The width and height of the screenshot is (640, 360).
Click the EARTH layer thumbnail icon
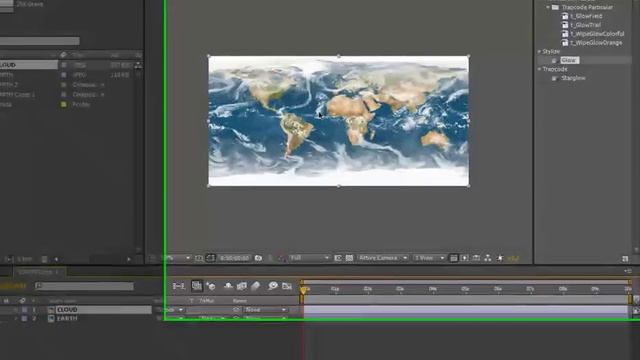tap(51, 318)
